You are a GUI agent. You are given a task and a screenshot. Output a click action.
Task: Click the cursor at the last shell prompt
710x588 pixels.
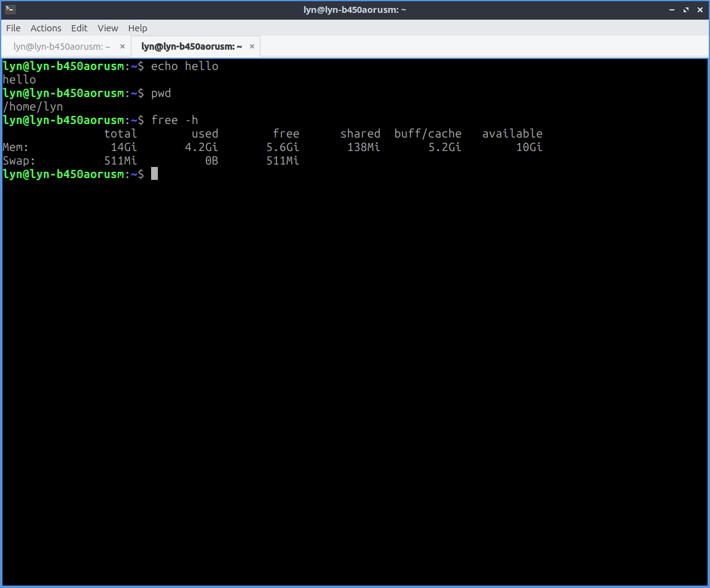tap(155, 174)
